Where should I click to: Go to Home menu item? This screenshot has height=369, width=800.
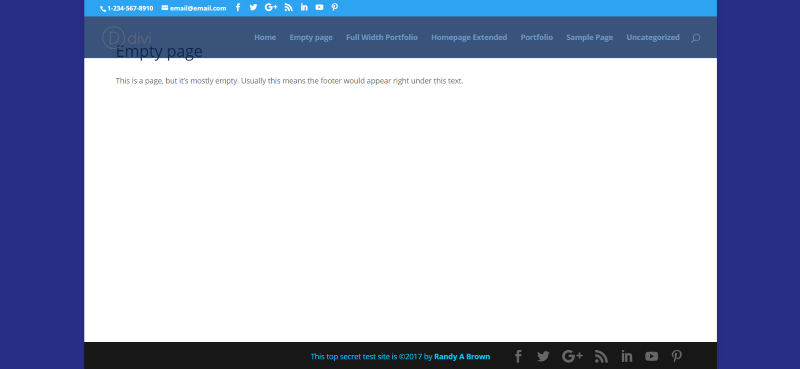tap(265, 37)
